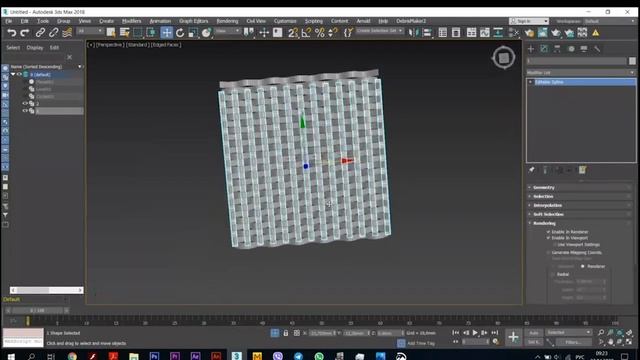Click the Pin Stack icon
This screenshot has height=360, width=640.
[531, 170]
